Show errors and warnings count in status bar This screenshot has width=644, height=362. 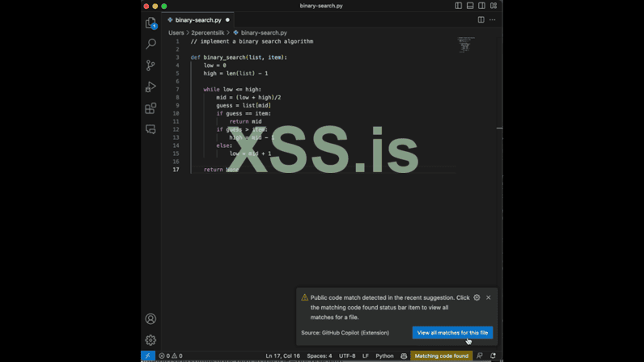[x=171, y=356]
